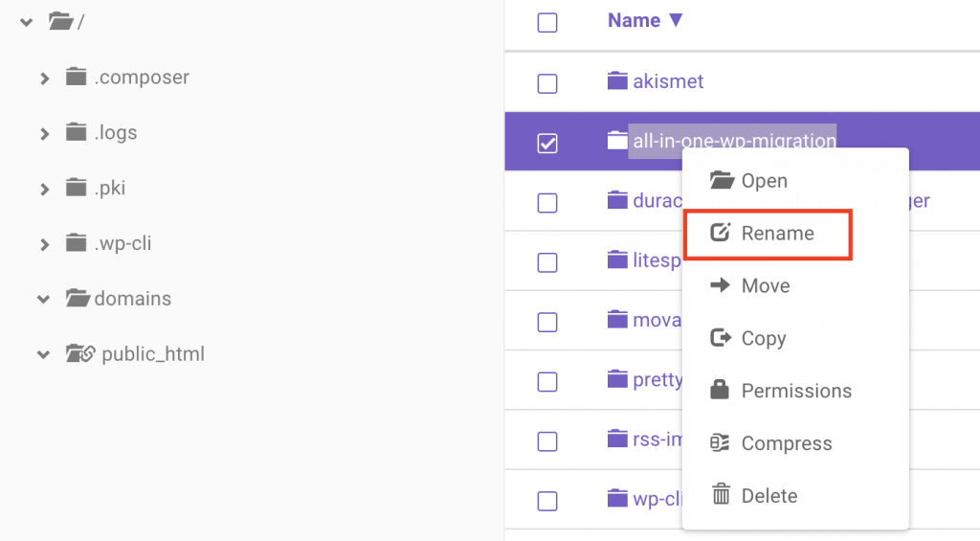Click the Rename pencil icon in context menu
Image resolution: width=980 pixels, height=541 pixels.
click(x=721, y=233)
